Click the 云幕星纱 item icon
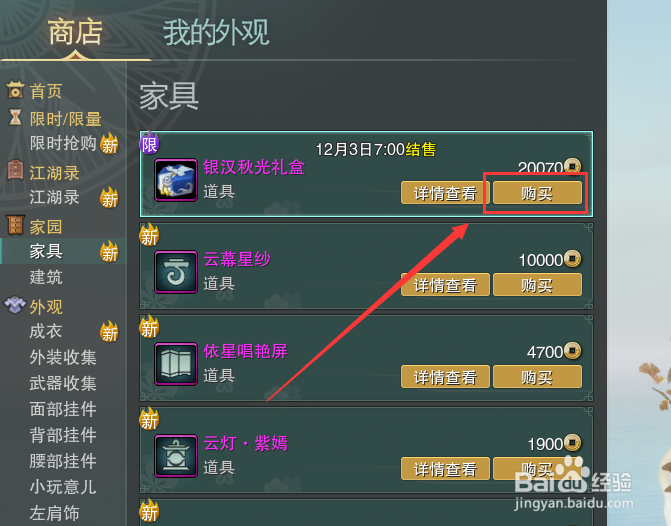Screen dimensions: 671x526 (176, 272)
